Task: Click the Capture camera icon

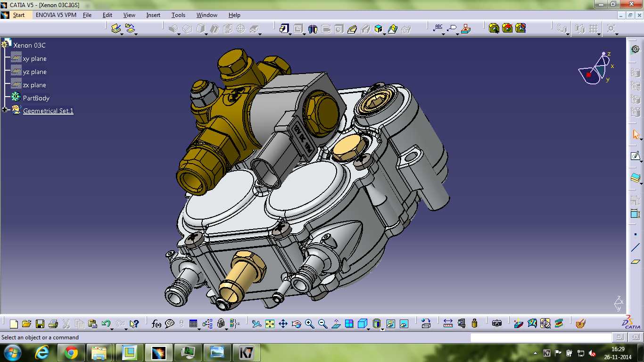Action: (496, 323)
